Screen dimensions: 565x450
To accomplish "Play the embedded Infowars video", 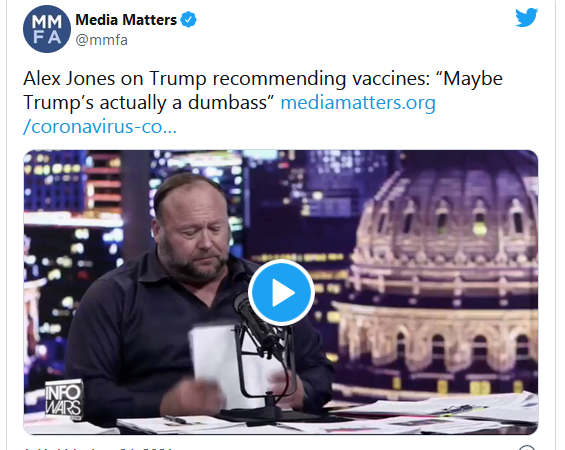I will click(281, 292).
